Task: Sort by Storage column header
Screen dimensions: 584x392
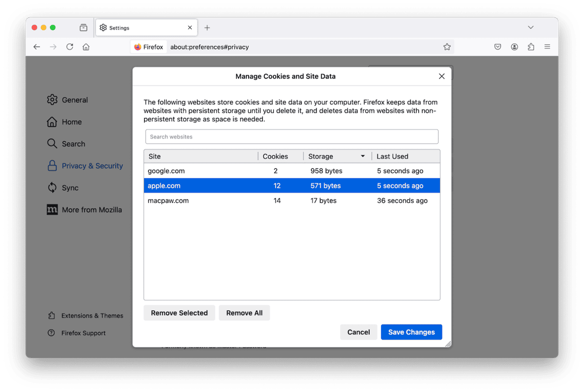Action: (338, 156)
